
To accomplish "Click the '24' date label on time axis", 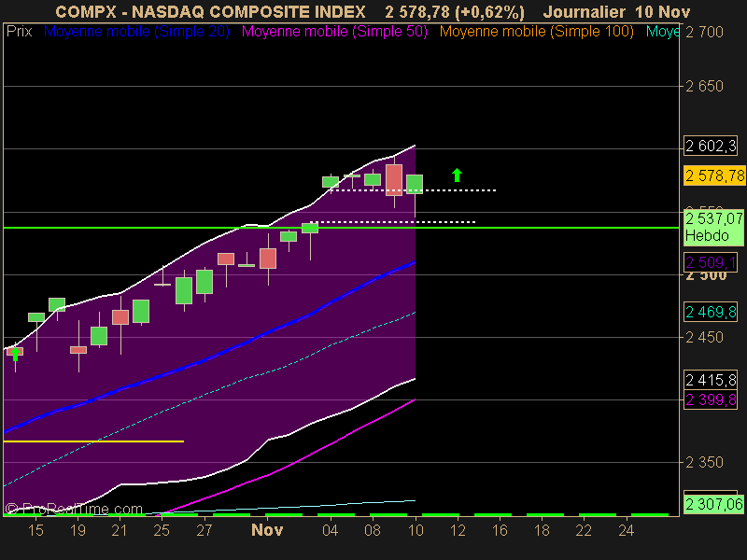I will pyautogui.click(x=626, y=530).
